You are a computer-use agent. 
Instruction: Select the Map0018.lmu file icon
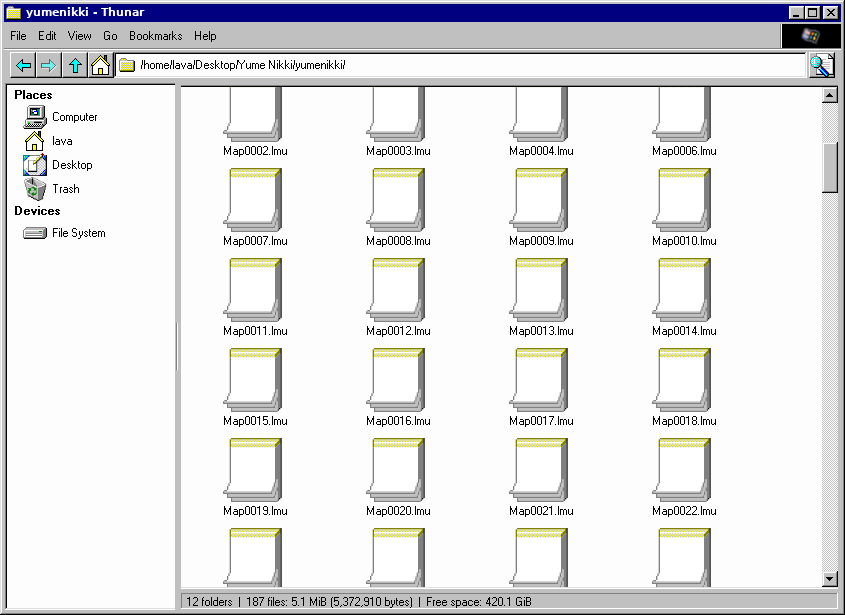[x=682, y=379]
